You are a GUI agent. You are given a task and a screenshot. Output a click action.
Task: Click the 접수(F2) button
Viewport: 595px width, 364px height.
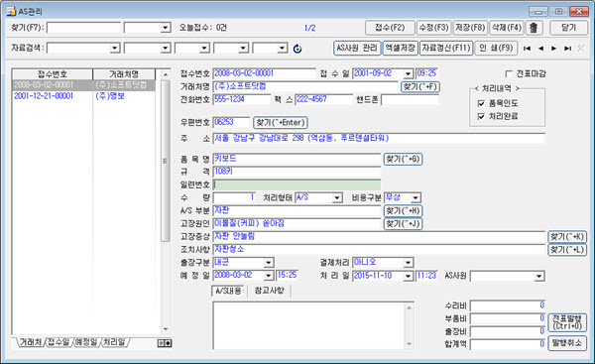click(390, 28)
